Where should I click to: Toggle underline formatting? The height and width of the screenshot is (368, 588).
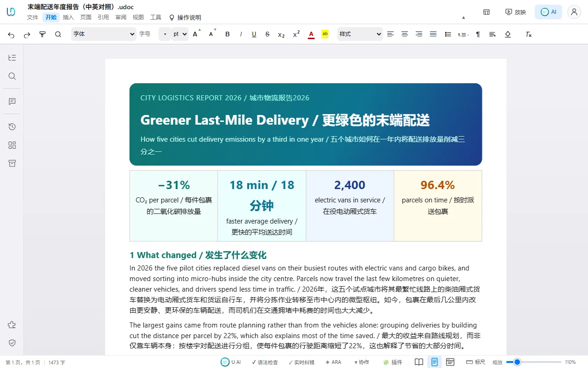(x=254, y=34)
